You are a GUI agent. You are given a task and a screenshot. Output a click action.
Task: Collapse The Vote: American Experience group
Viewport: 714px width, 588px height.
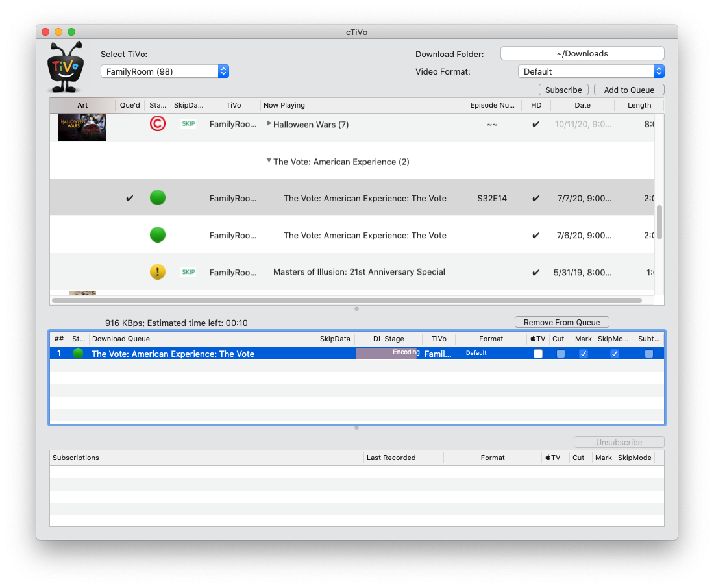tap(269, 161)
